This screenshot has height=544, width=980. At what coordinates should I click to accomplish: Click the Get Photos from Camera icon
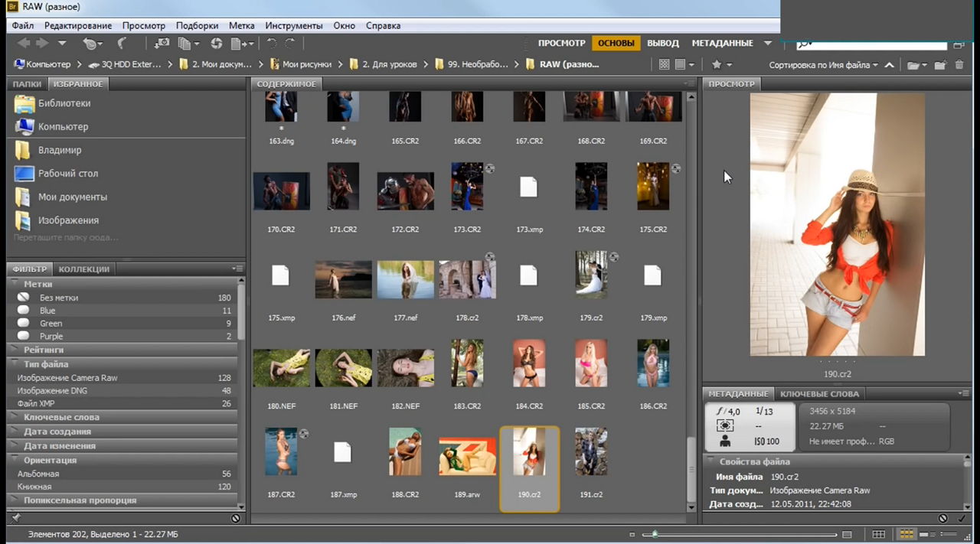162,44
